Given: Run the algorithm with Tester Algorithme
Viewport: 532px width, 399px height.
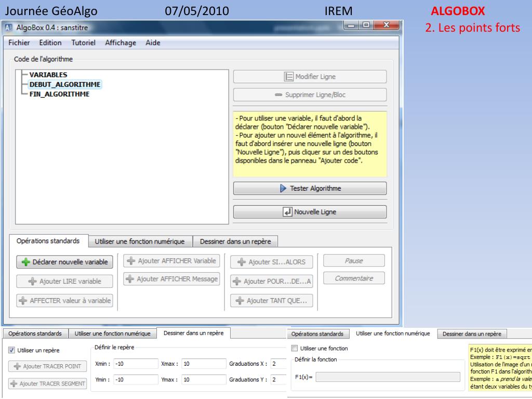Looking at the screenshot, I should tap(310, 188).
